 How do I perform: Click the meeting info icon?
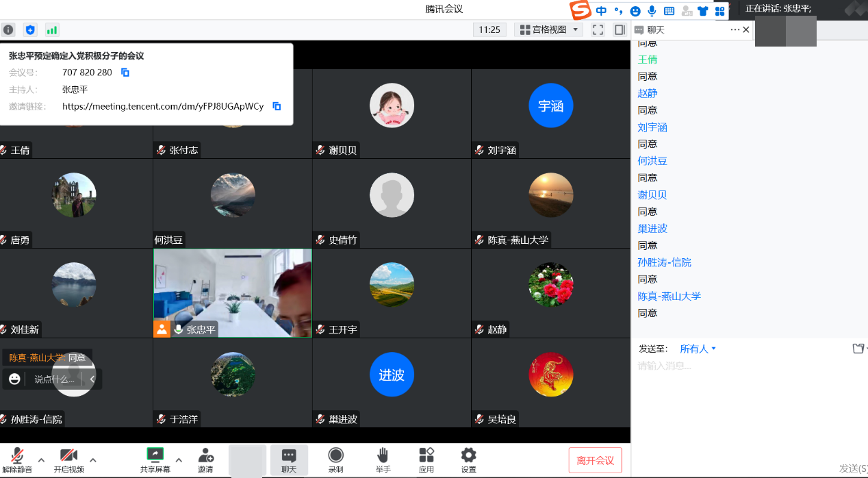pos(8,30)
